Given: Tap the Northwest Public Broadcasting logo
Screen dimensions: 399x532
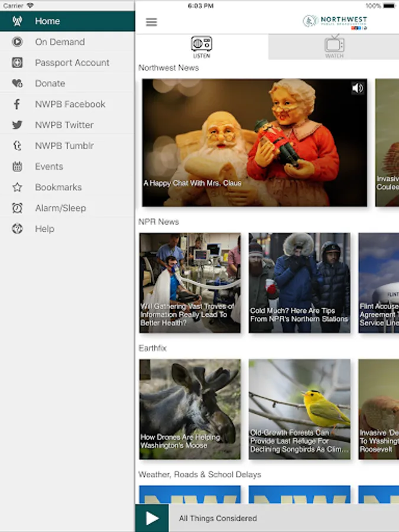Looking at the screenshot, I should coord(335,22).
